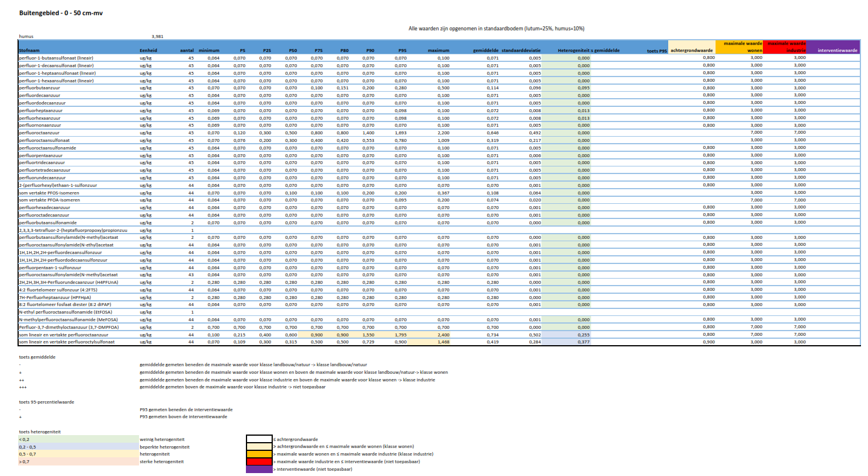Click the purple interventiewaarde legend swatch

(x=259, y=469)
